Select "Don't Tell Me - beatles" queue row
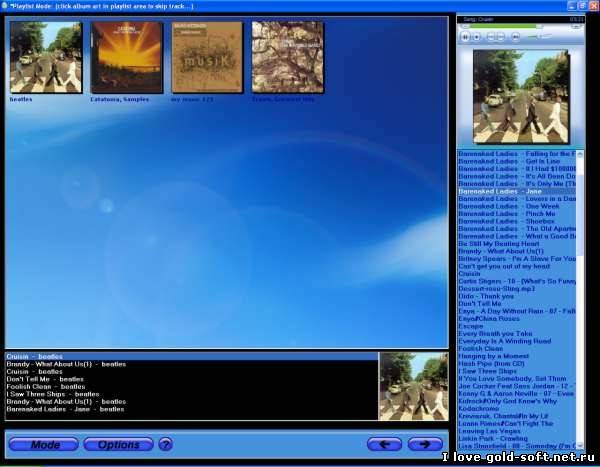The height and width of the screenshot is (467, 600). click(191, 379)
